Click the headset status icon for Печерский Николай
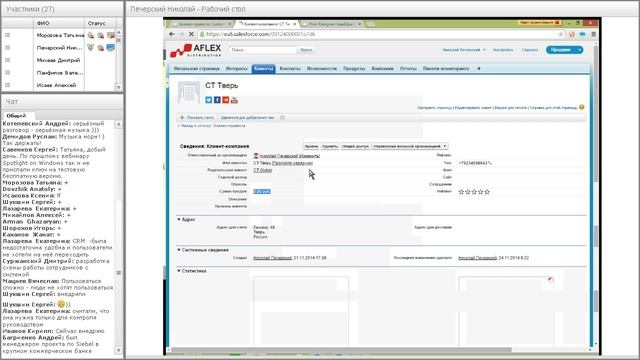Viewport: 640px width, 360px height. (91, 48)
